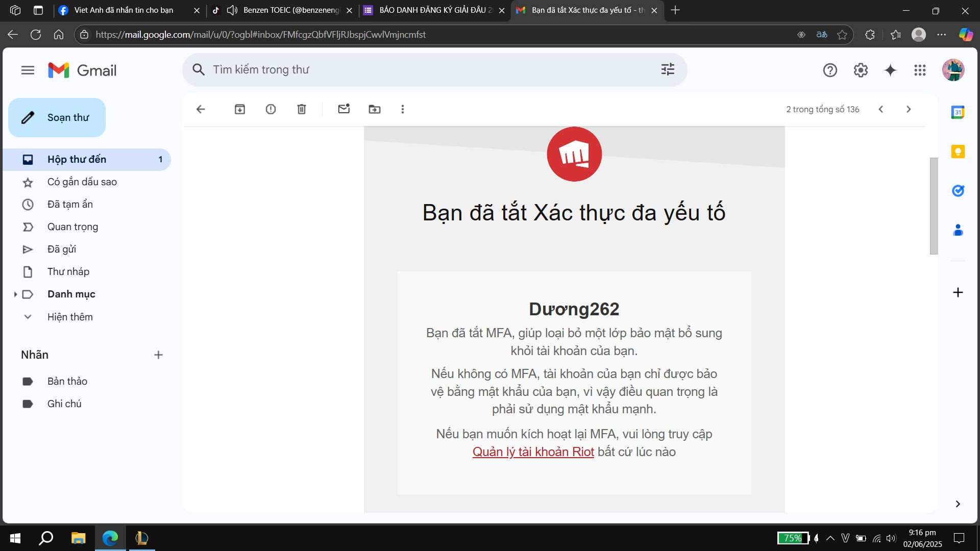Mute audio on Benzen TOEIC tab
This screenshot has height=551, width=980.
coord(232,10)
